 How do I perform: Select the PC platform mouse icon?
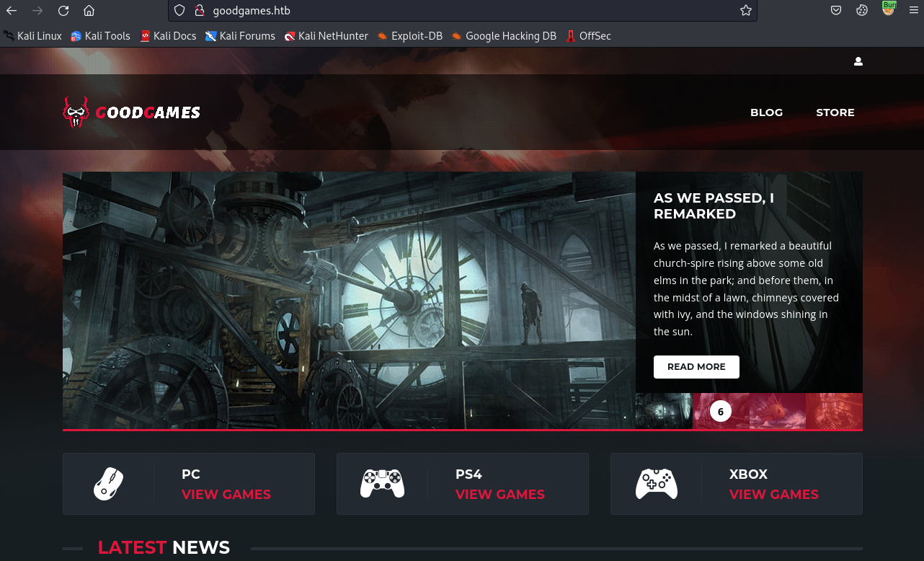click(x=108, y=484)
